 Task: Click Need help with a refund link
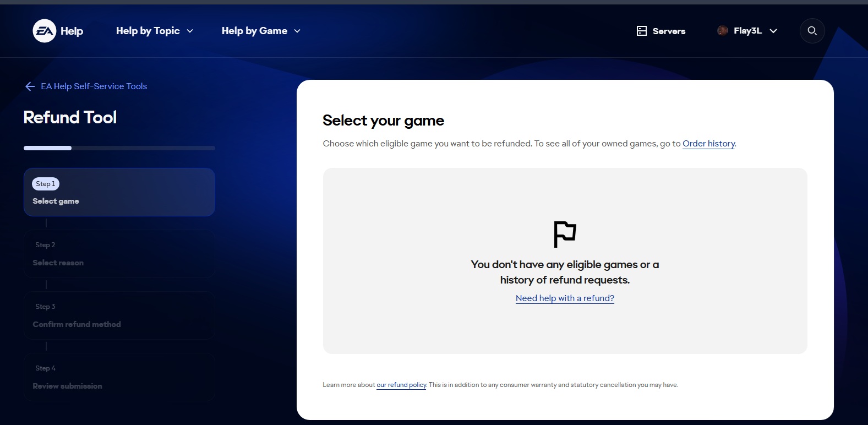(x=565, y=298)
